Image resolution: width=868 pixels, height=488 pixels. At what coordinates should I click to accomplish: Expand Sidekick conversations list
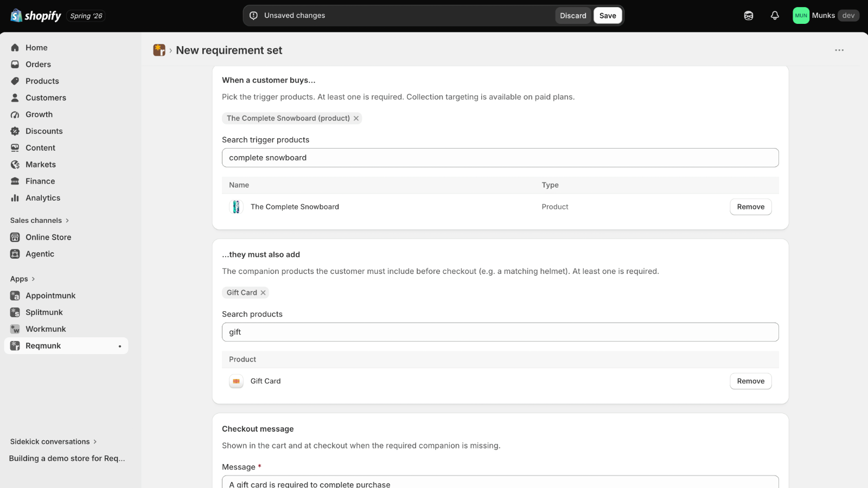(54, 442)
